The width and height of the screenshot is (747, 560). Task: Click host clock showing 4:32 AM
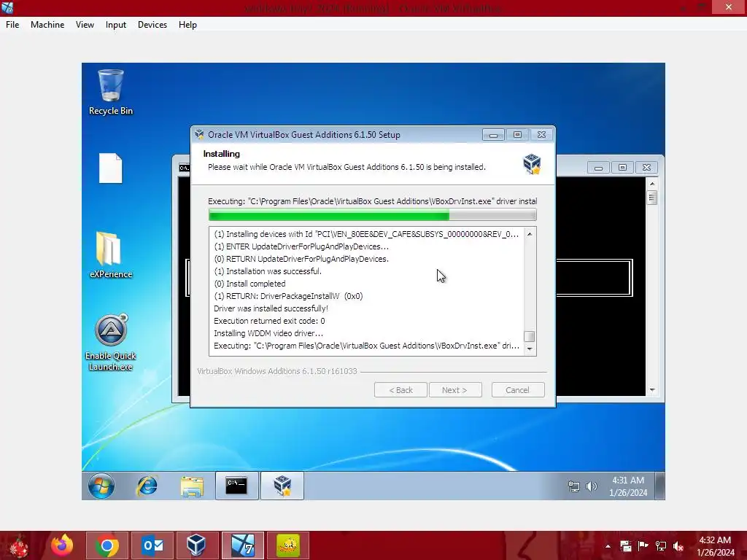click(x=715, y=546)
